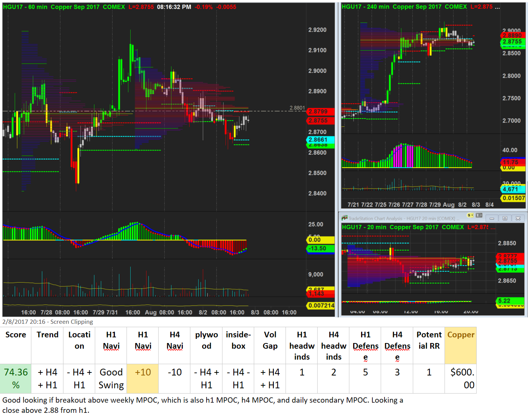This screenshot has width=528, height=420.
Task: Click the green 5.22 indicator label on the 20 min chart
Action: click(510, 301)
